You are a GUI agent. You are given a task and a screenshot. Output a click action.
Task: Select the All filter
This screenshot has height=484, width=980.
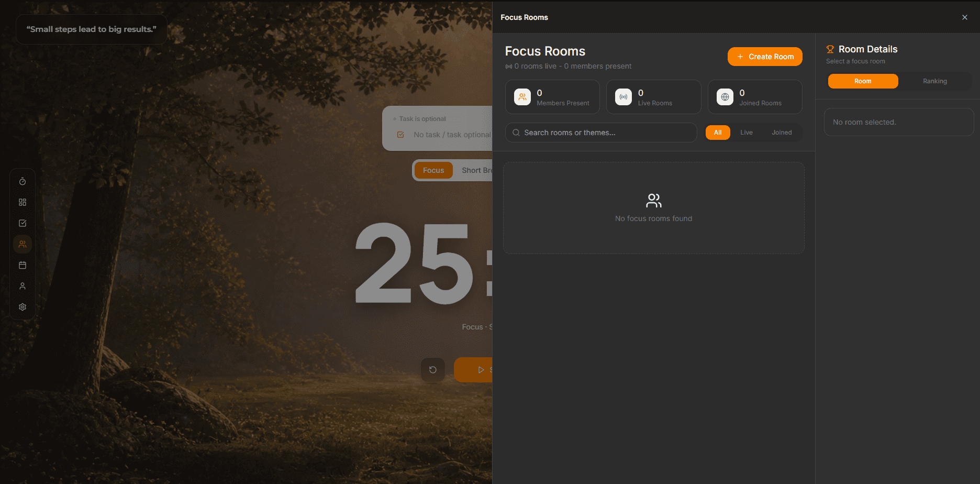718,133
